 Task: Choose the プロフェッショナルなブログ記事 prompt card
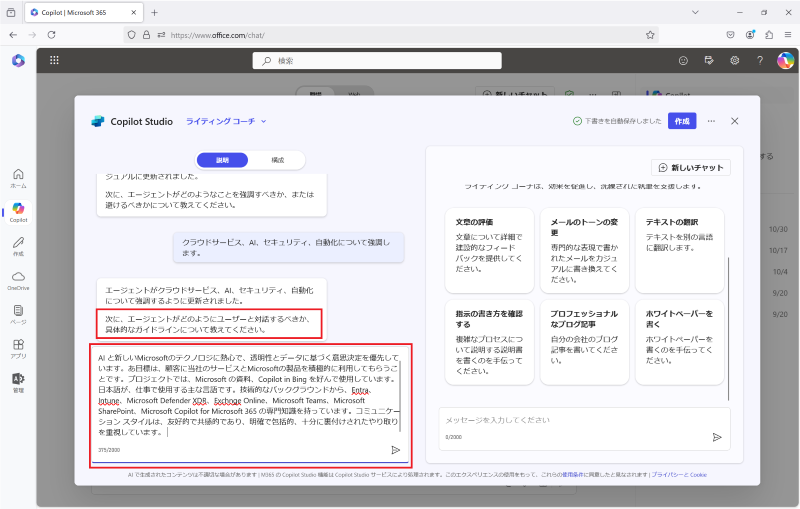click(x=584, y=342)
